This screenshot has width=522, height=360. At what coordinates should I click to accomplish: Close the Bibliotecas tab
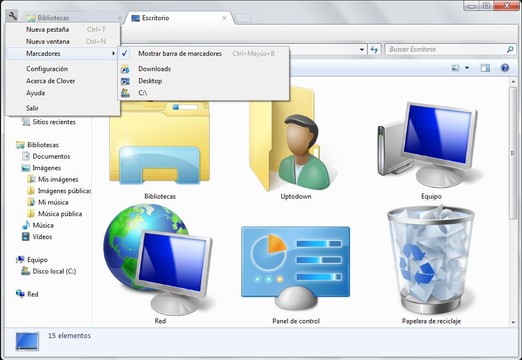click(x=119, y=18)
